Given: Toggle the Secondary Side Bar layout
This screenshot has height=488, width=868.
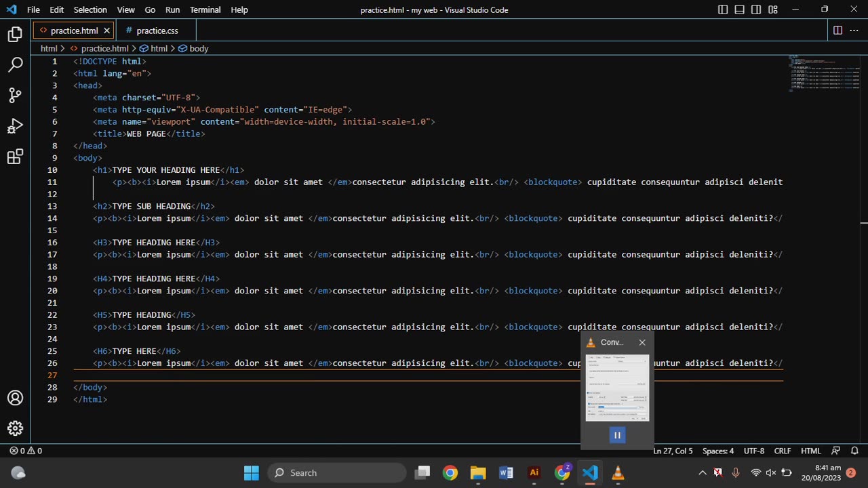Looking at the screenshot, I should point(756,9).
